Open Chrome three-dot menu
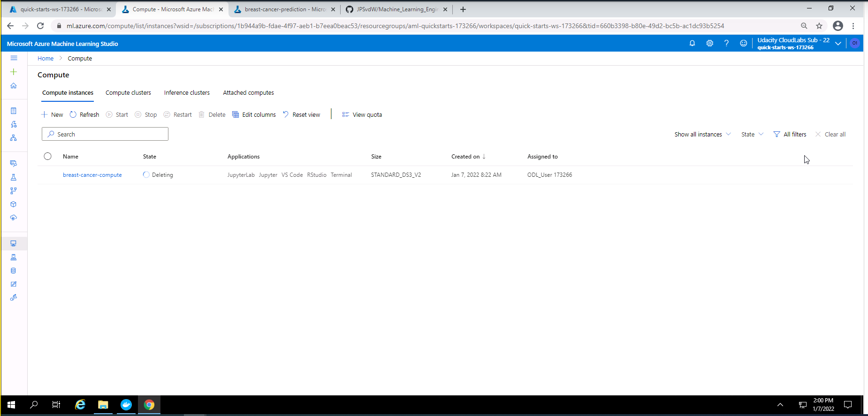 (x=853, y=26)
